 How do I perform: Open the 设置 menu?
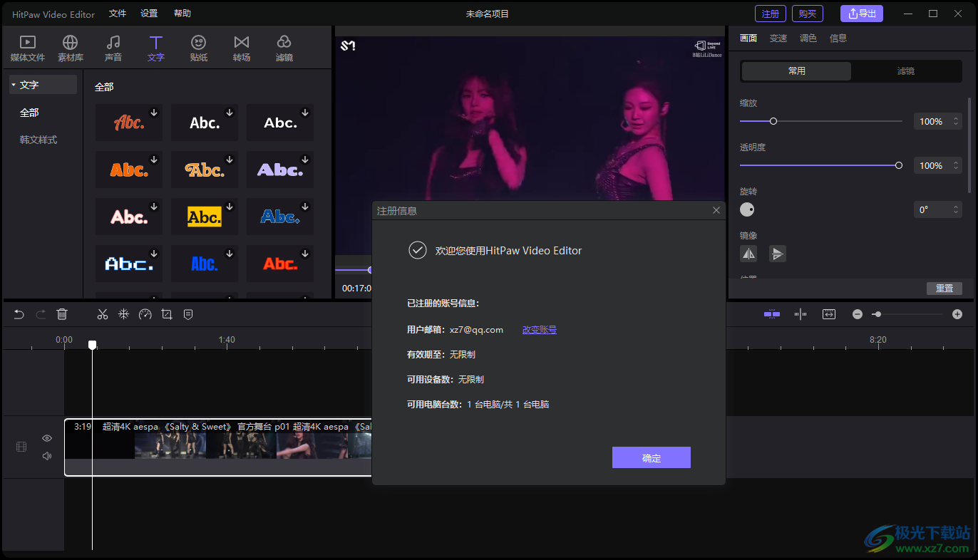click(x=149, y=14)
